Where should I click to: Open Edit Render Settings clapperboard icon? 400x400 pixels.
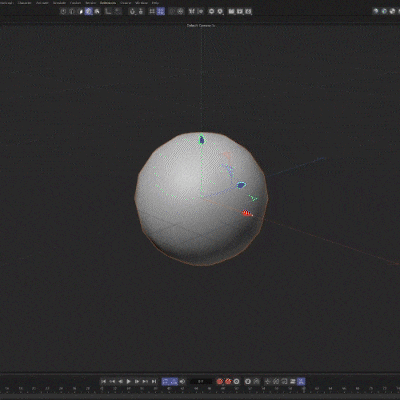click(x=248, y=12)
